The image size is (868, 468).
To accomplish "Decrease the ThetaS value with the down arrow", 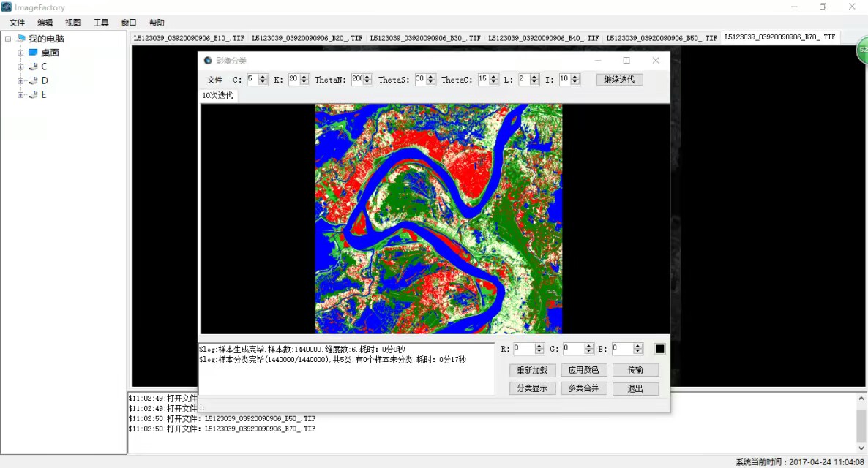I will pos(430,83).
